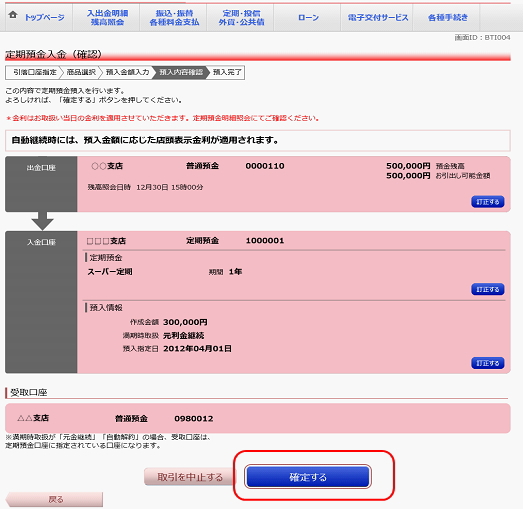Screen dimensions: 523x509
Task: Click the 預入内容確認 active step
Action: (x=181, y=72)
